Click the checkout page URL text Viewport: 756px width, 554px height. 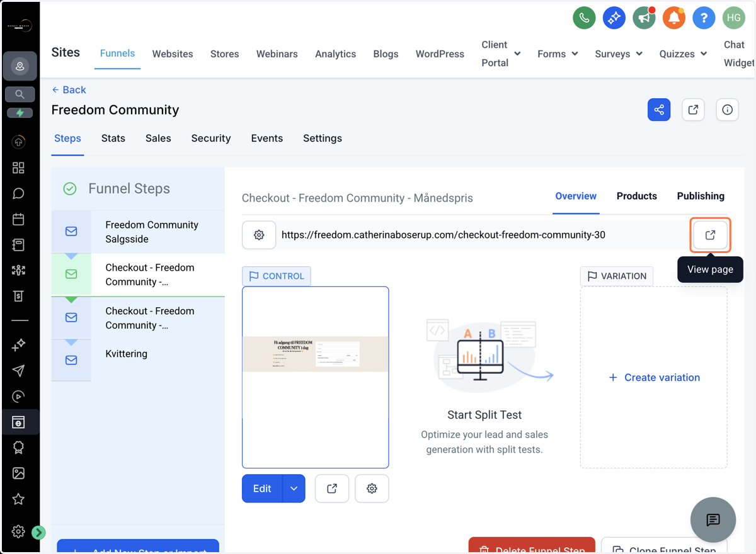(444, 235)
